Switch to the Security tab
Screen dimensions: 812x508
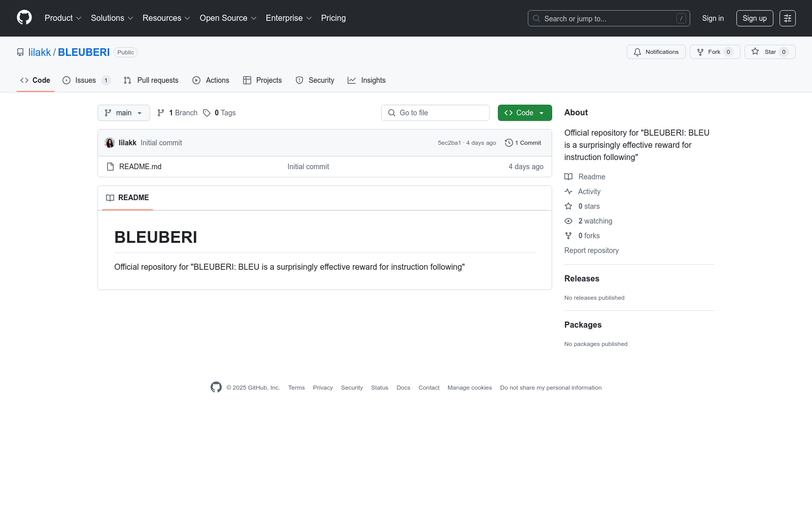pos(315,80)
